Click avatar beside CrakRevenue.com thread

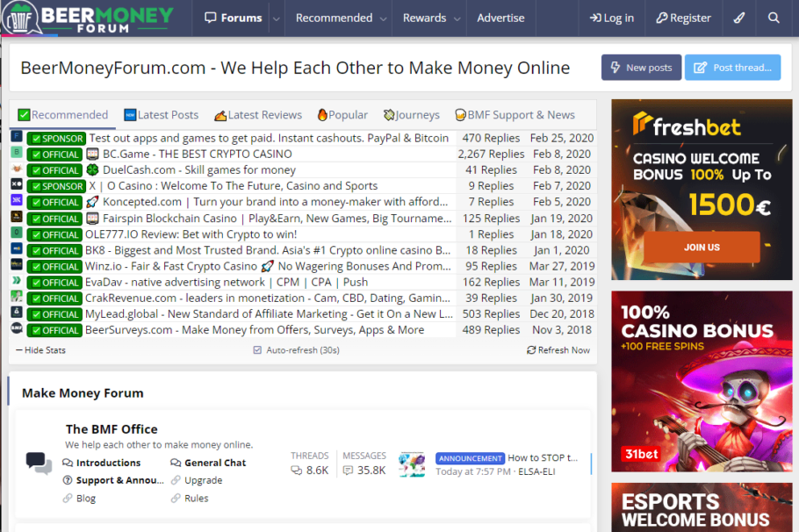pyautogui.click(x=17, y=296)
